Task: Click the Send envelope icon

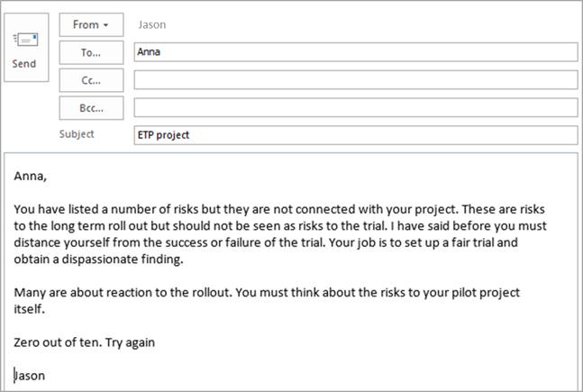Action: [x=25, y=39]
